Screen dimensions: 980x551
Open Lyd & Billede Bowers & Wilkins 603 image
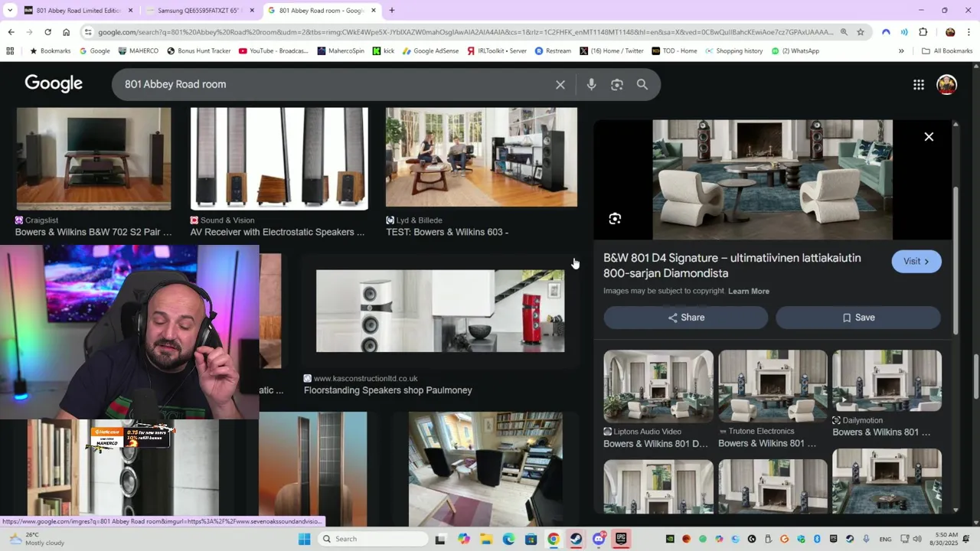point(482,157)
